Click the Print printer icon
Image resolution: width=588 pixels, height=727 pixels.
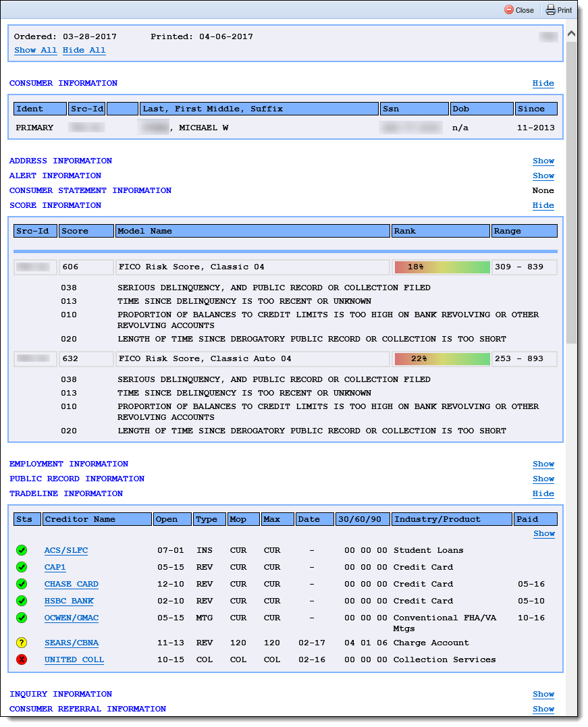coord(550,9)
